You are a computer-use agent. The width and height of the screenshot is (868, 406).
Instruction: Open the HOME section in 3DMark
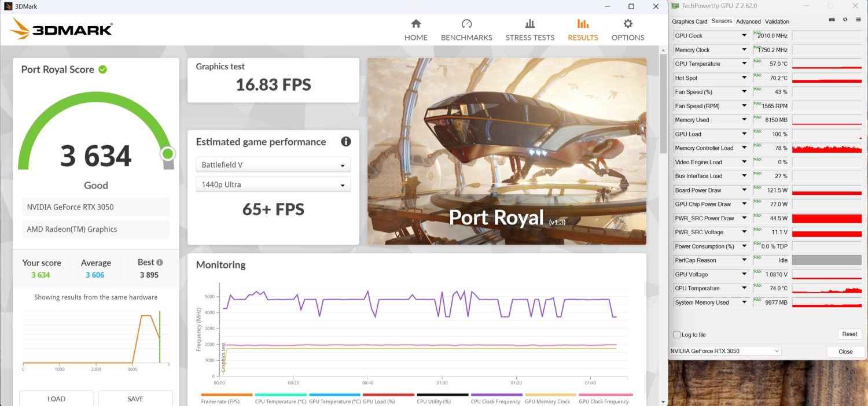click(x=415, y=30)
